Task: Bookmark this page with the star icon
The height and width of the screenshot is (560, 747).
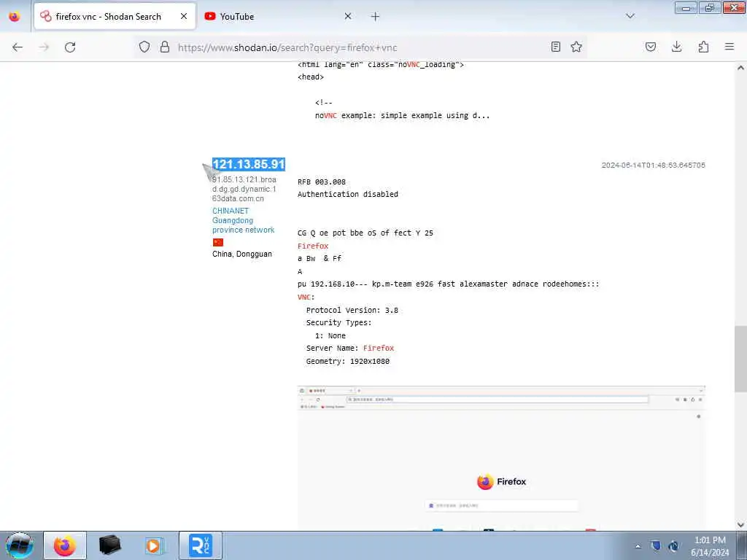Action: pos(576,47)
